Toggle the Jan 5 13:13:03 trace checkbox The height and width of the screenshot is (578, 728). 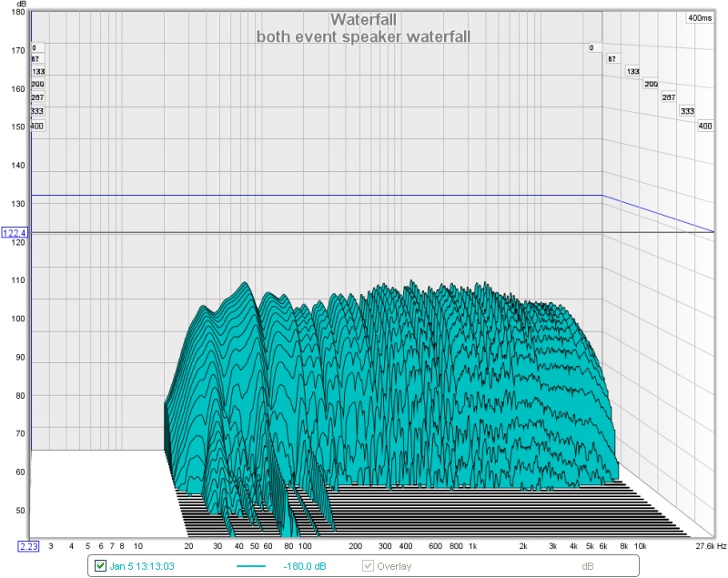pos(101,566)
